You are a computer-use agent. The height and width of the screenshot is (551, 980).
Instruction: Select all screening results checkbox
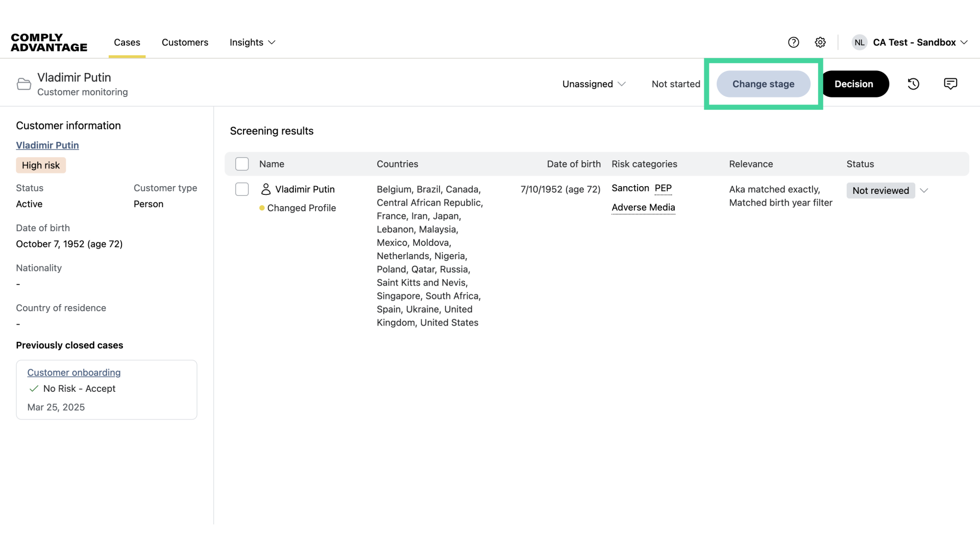(242, 164)
